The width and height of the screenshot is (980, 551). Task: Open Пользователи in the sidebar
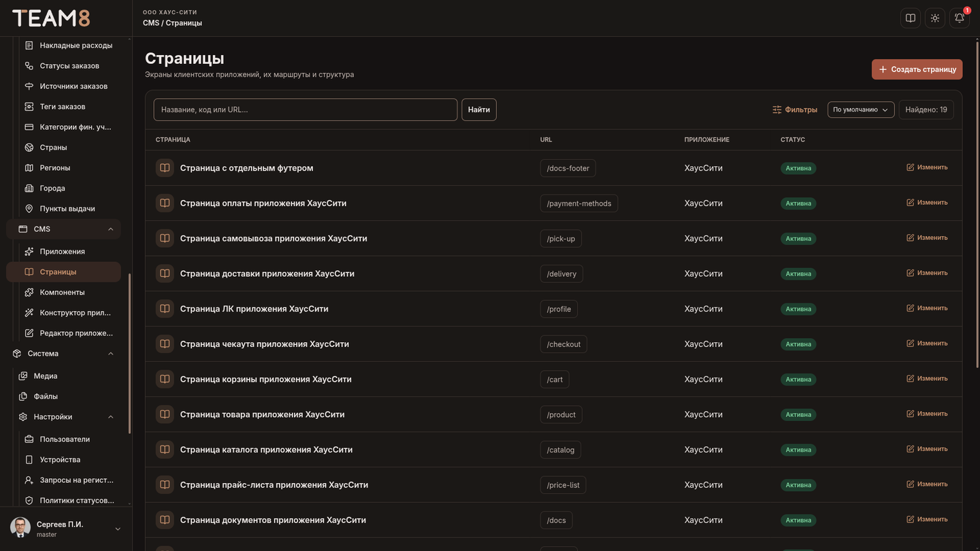(65, 439)
